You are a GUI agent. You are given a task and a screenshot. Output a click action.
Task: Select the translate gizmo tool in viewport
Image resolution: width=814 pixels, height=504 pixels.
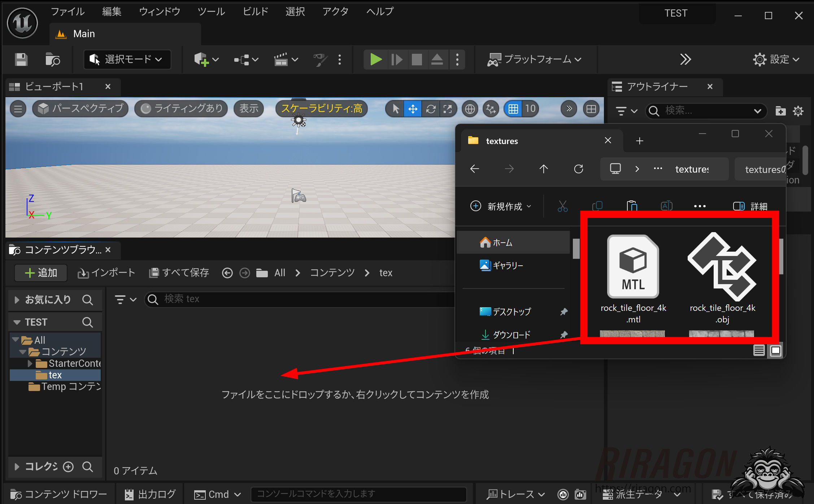pyautogui.click(x=413, y=109)
